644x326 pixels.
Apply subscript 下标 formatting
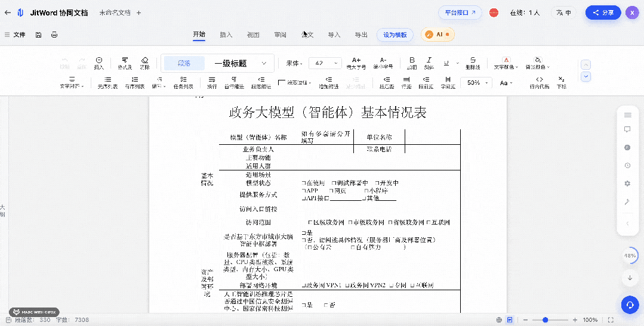click(562, 82)
